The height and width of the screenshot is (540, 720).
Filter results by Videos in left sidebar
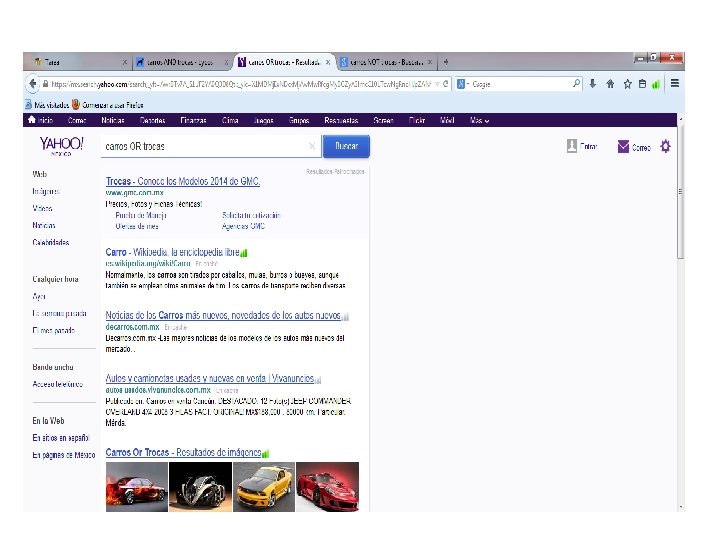(42, 208)
